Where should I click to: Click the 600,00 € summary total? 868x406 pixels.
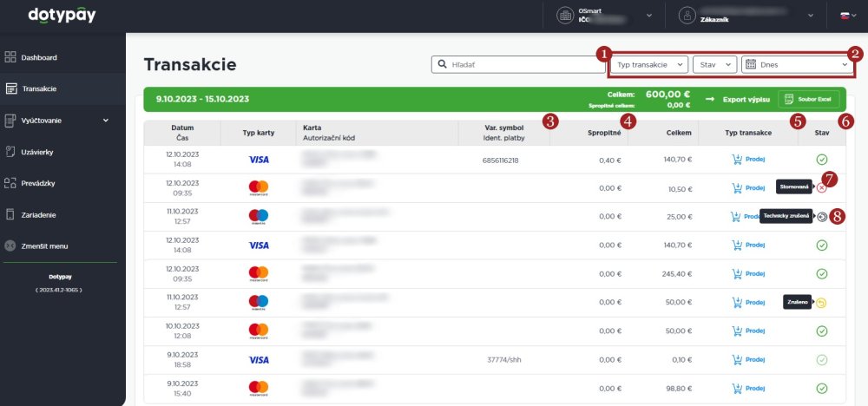[x=667, y=95]
